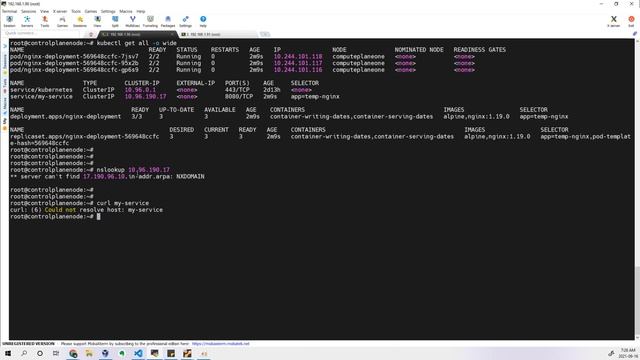Viewport: 640px width, 360px height.
Task: Click pod IP 10.244.101.117
Action: (x=298, y=63)
